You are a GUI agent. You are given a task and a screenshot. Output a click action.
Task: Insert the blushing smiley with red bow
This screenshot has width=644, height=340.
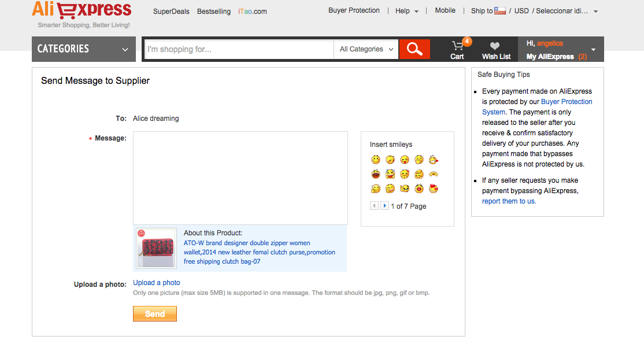point(405,174)
